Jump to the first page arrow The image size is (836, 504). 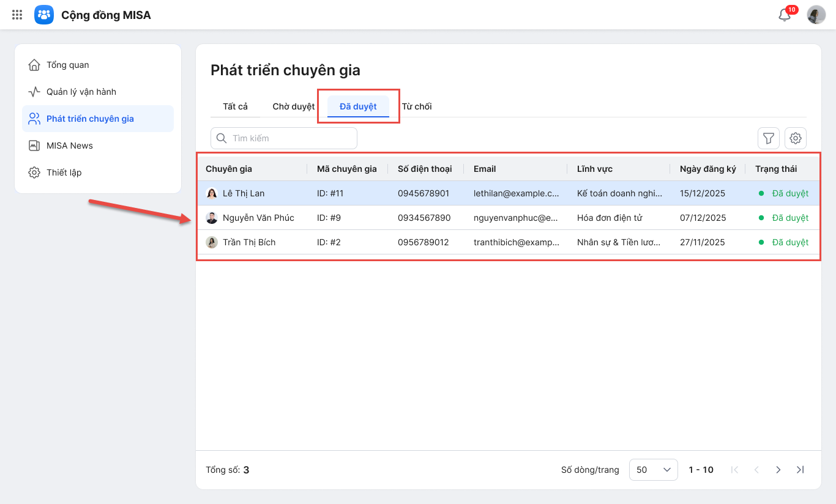(735, 470)
